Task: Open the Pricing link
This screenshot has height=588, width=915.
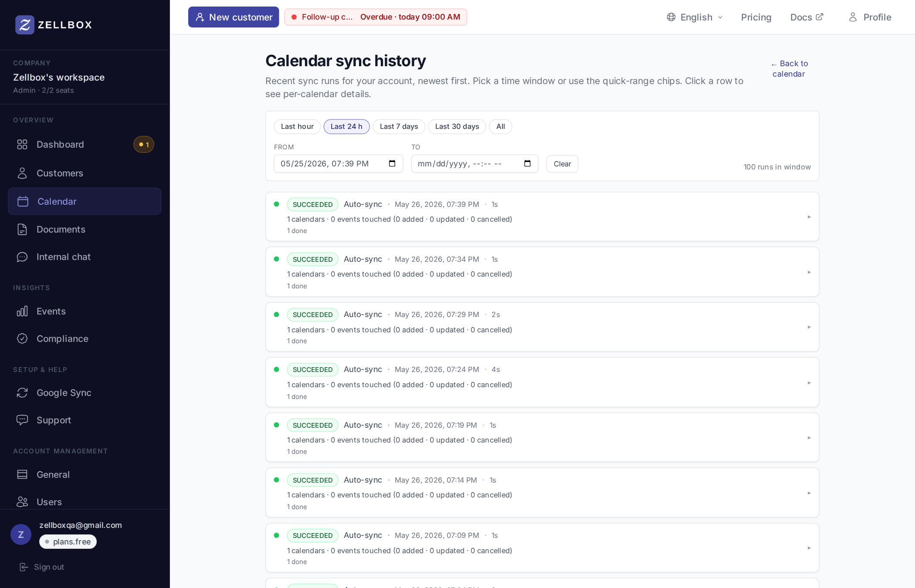Action: 756,17
